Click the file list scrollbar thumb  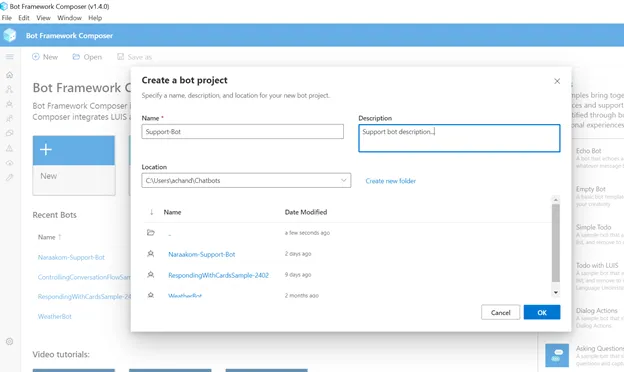click(556, 243)
